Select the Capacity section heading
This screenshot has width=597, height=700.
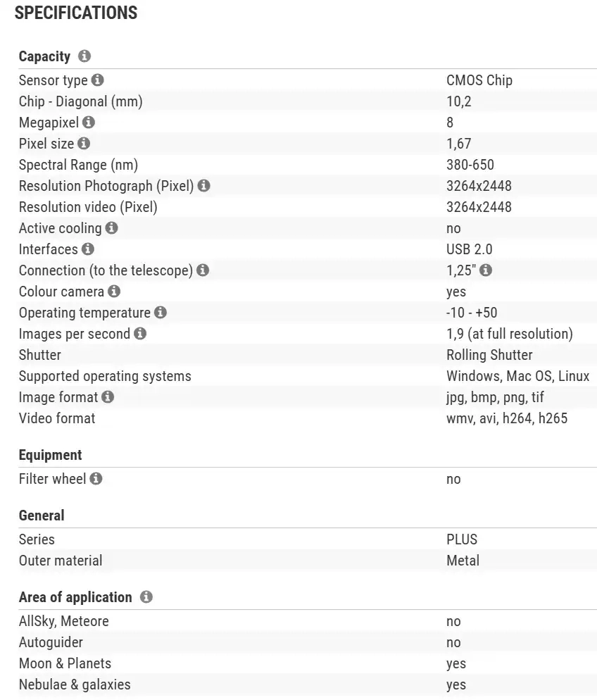44,56
